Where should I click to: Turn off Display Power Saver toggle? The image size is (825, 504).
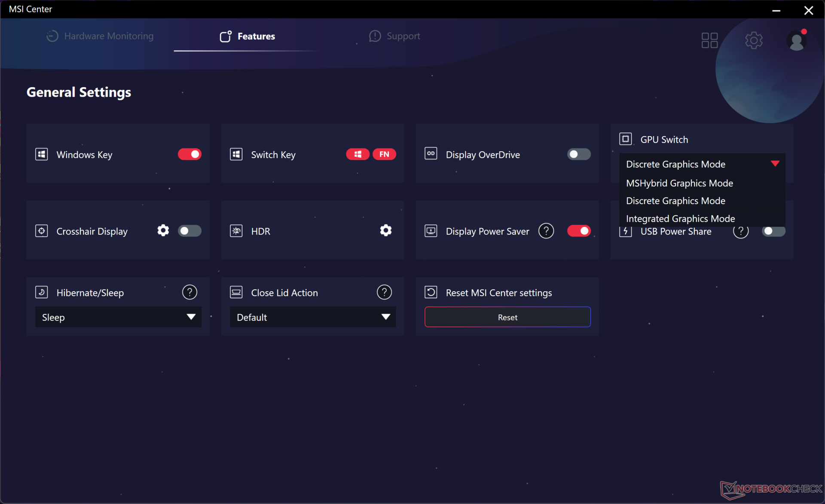click(578, 231)
